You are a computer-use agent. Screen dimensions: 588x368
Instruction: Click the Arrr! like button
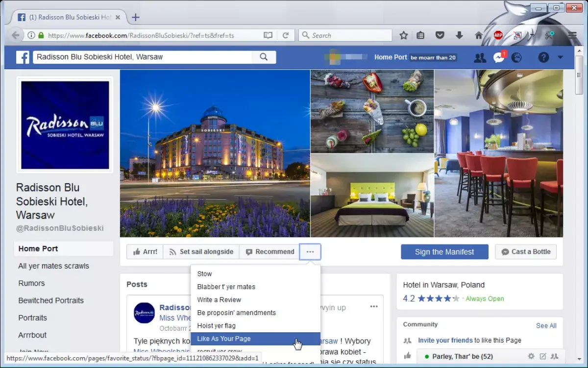(145, 252)
